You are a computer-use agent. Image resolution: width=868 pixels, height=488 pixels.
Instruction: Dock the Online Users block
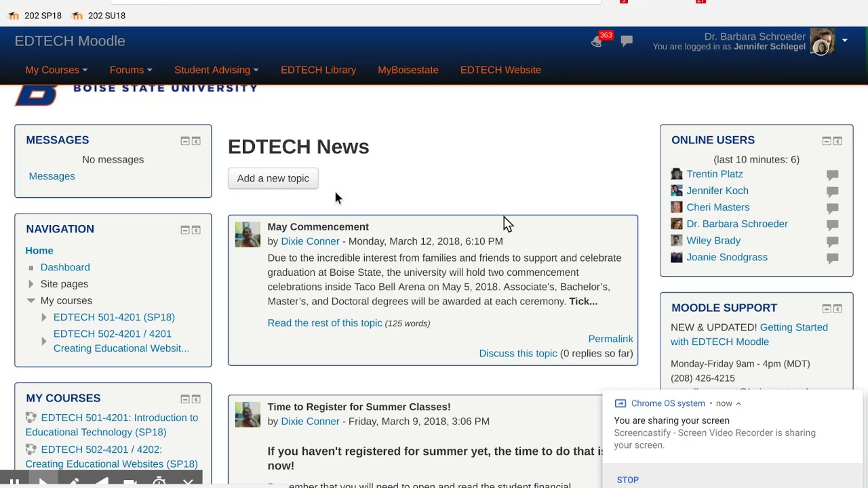[x=837, y=141]
